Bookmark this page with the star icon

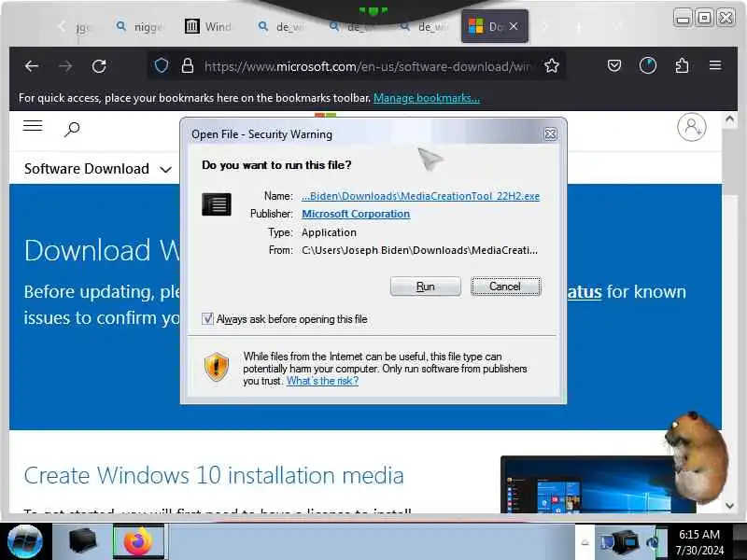click(x=552, y=65)
